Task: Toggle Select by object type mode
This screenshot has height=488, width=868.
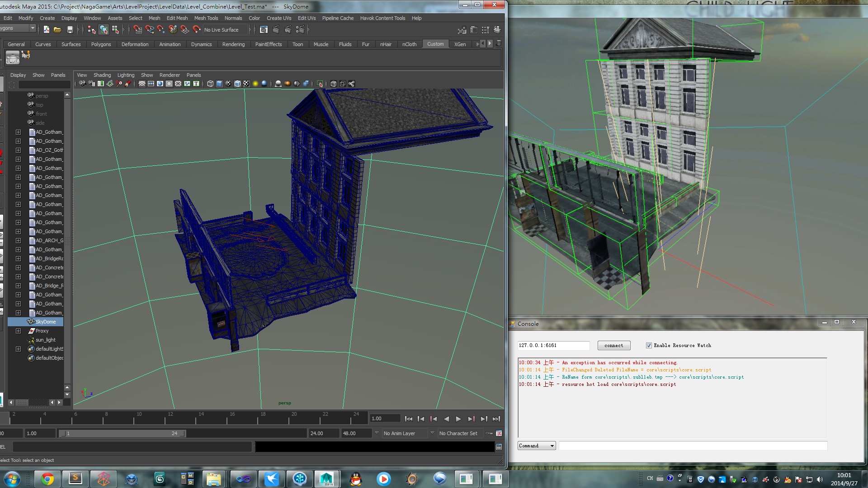Action: coord(104,30)
